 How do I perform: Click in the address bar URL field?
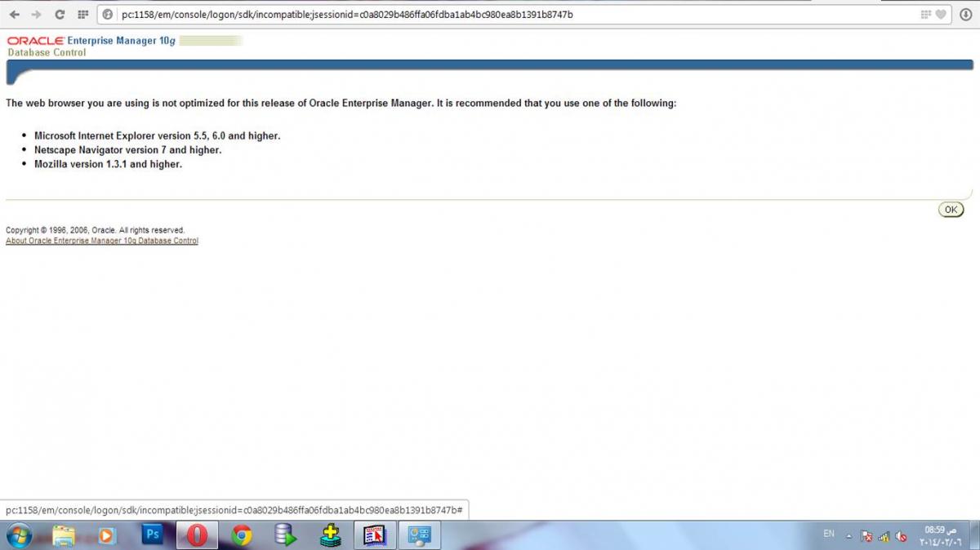(x=490, y=15)
